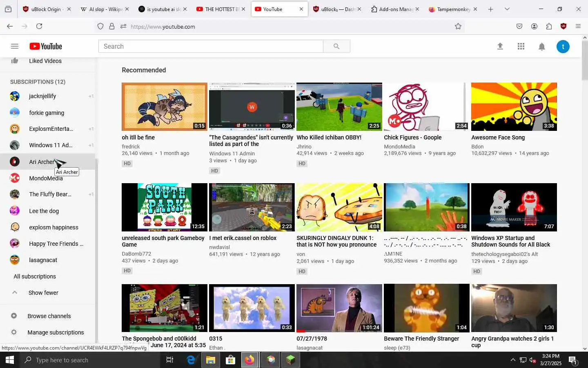Open Windows XP Startup Sounds thumbnail
The width and height of the screenshot is (588, 368).
click(514, 207)
